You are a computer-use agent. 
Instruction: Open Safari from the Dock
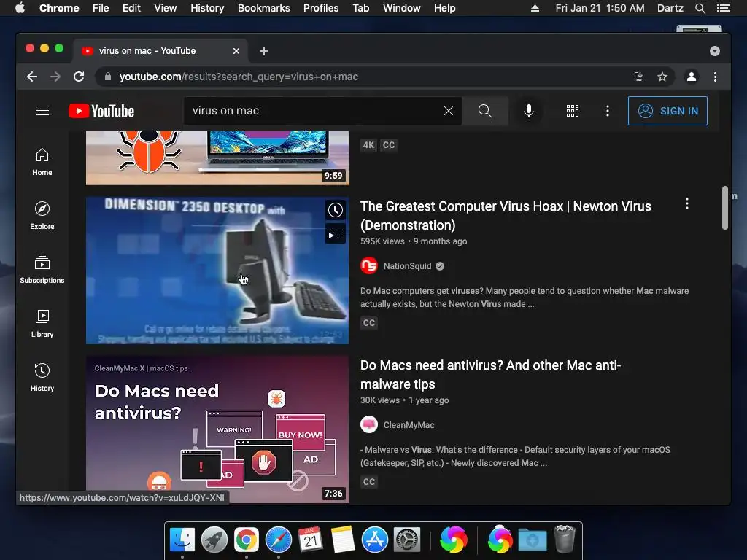click(x=279, y=540)
